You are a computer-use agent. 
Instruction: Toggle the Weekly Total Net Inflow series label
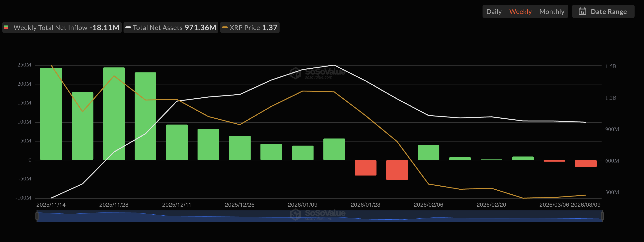click(50, 28)
